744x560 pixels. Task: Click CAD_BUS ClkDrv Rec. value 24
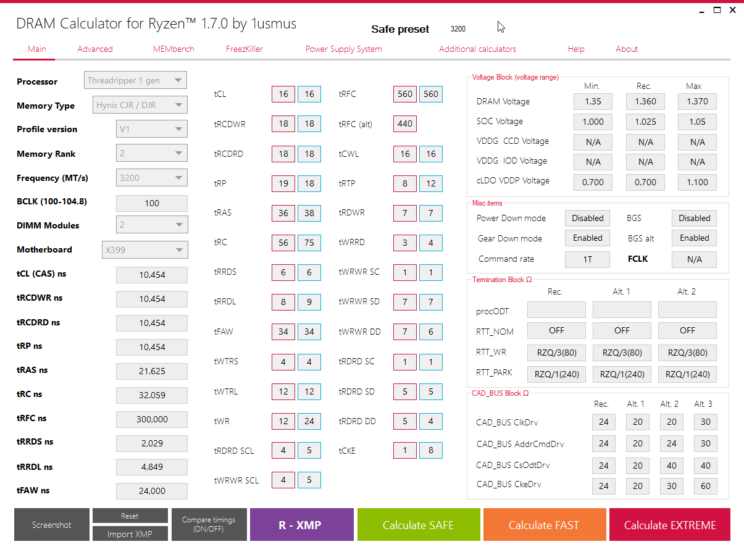[x=603, y=422]
